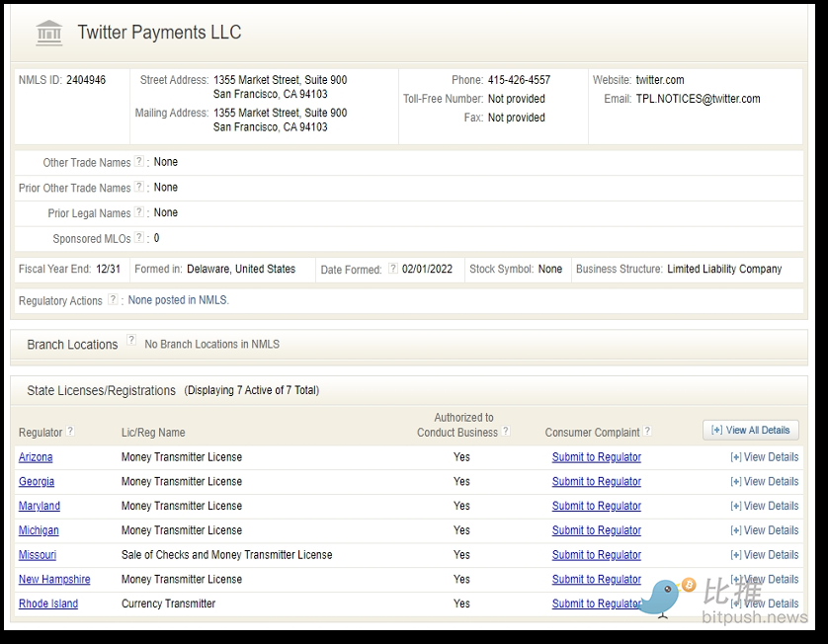Open the New Hampshire regulator link
The height and width of the screenshot is (644, 828).
coord(54,580)
